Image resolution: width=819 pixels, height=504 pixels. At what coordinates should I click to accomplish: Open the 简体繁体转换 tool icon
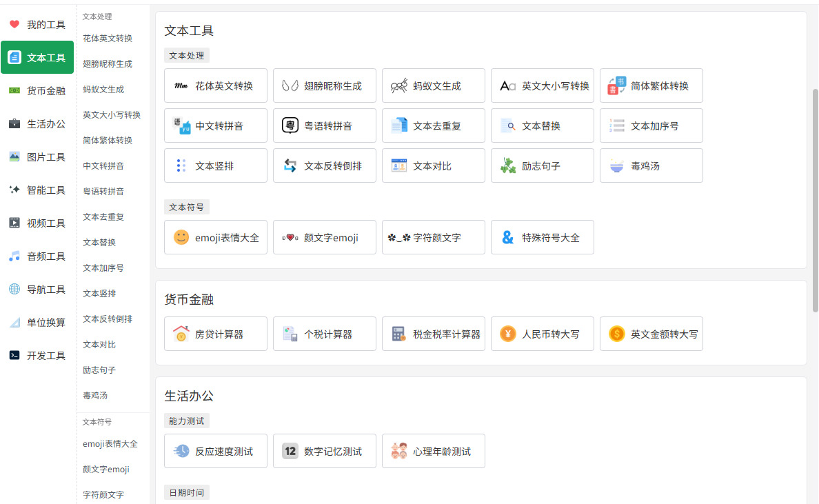tap(617, 86)
